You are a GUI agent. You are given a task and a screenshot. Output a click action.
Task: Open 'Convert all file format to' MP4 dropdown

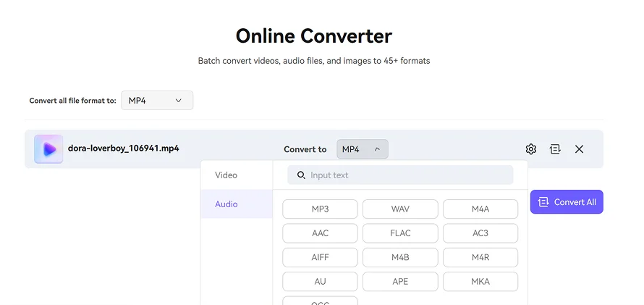click(157, 100)
